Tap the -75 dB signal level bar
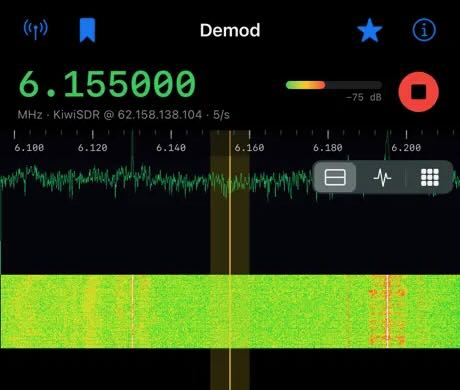The width and height of the screenshot is (460, 390). [x=334, y=85]
